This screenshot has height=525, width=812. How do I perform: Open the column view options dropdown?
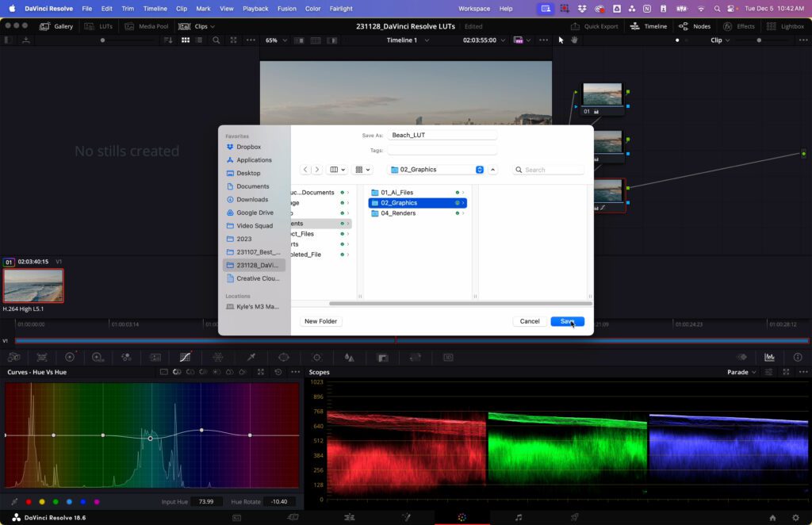pyautogui.click(x=337, y=170)
